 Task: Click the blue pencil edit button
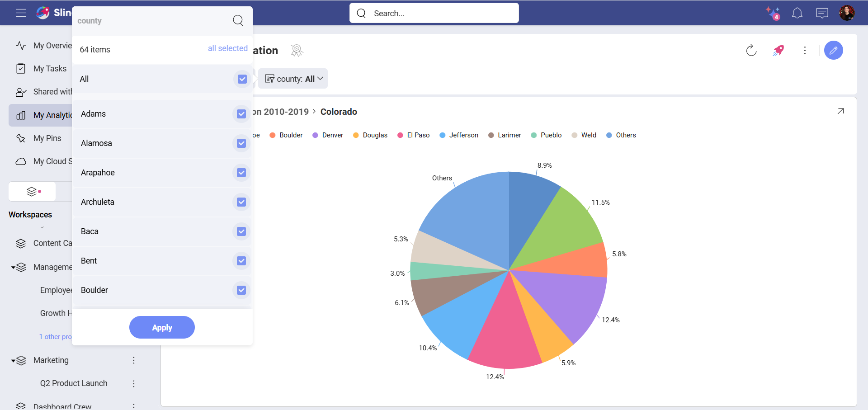tap(833, 50)
